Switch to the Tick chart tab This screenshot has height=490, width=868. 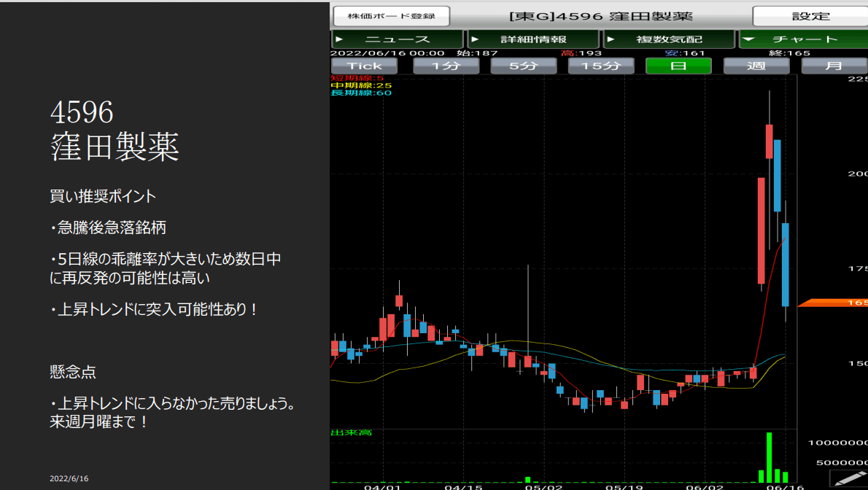pos(364,66)
